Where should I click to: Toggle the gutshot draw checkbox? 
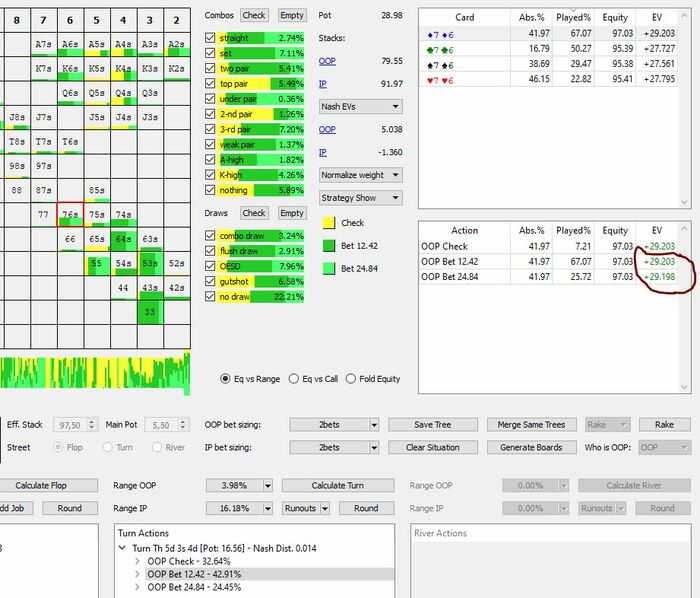pyautogui.click(x=210, y=281)
